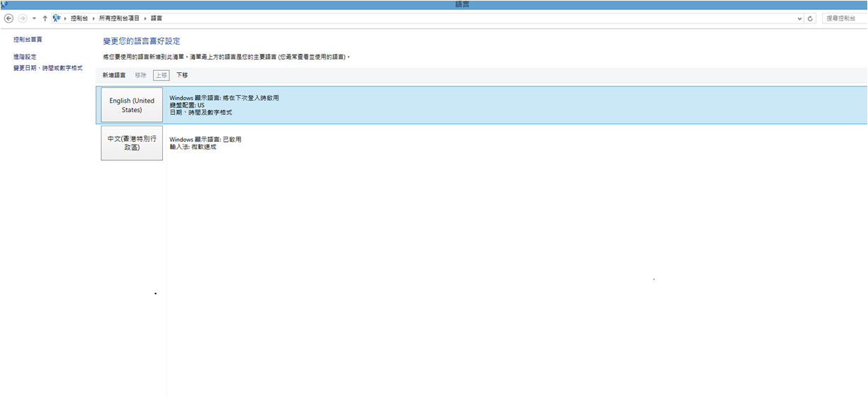
Task: Click the Back navigation arrow
Action: [9, 18]
